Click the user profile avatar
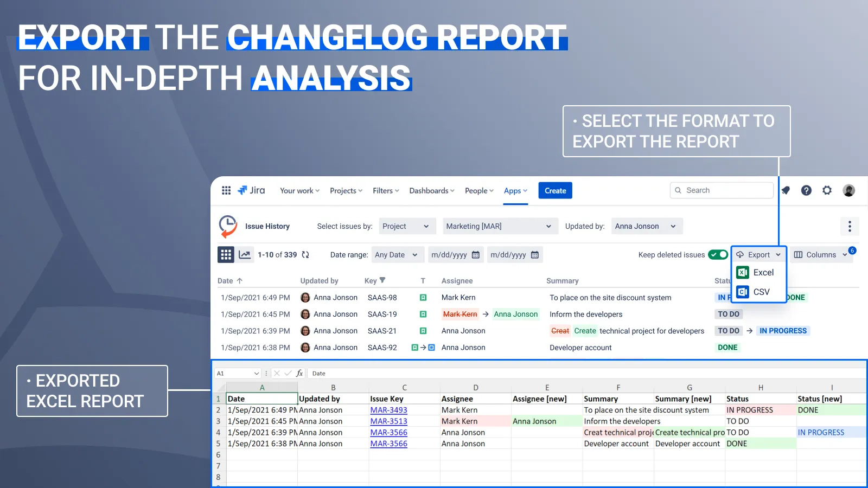 [x=848, y=190]
